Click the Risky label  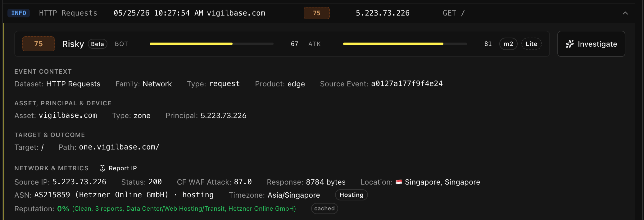[73, 44]
